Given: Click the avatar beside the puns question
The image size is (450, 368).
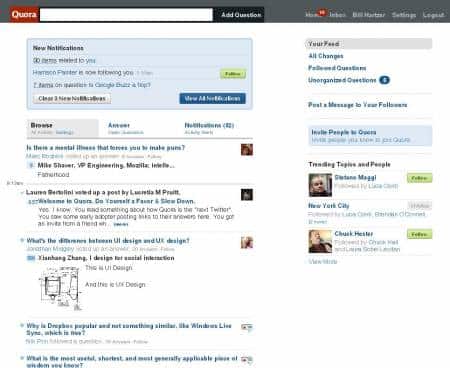Looking at the screenshot, I should (x=247, y=150).
